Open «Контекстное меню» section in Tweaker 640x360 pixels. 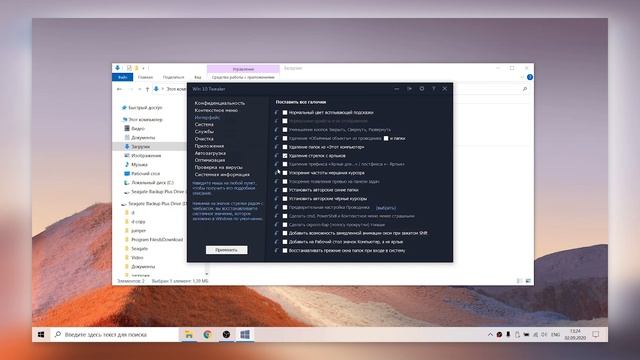click(x=216, y=110)
